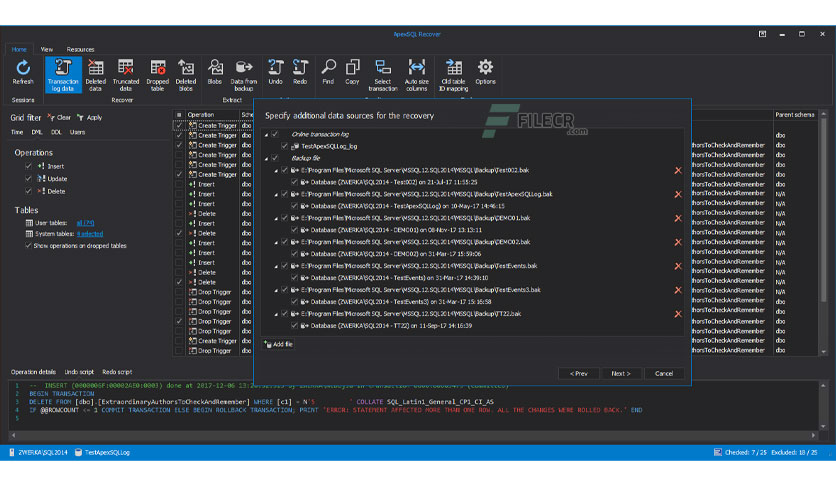Switch to the Resources ribbon tab
Screen dimensions: 836x484
click(80, 49)
